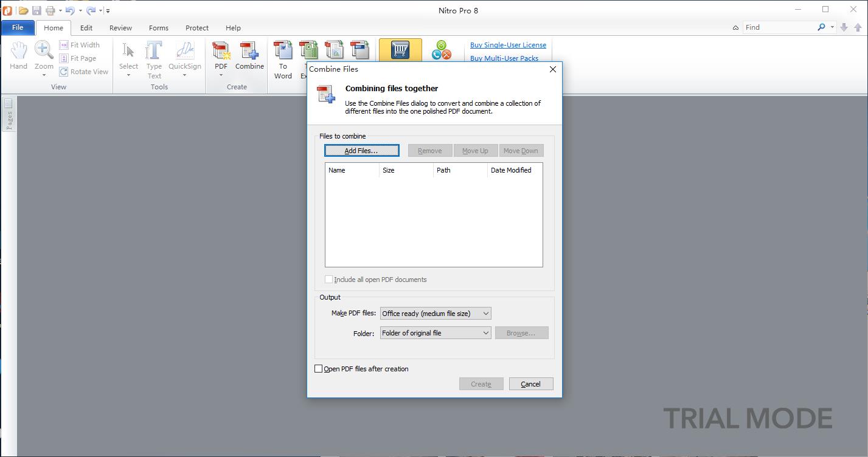Click the Fit Page icon
The image size is (868, 457).
tap(64, 58)
